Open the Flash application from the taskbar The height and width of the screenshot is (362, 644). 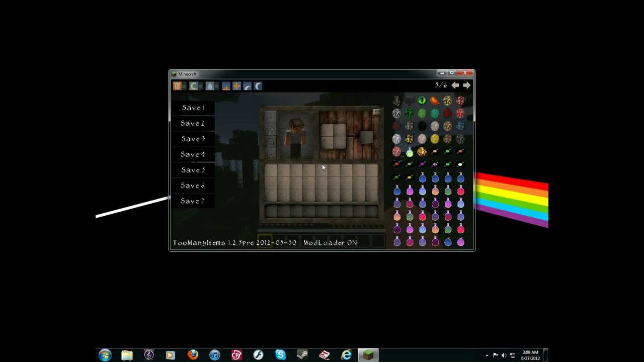tap(258, 355)
